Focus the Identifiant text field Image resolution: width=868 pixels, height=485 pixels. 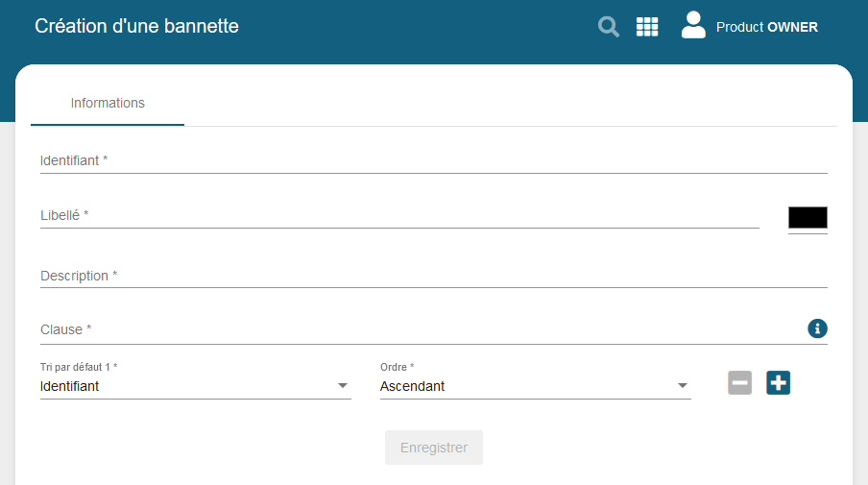[x=432, y=161]
